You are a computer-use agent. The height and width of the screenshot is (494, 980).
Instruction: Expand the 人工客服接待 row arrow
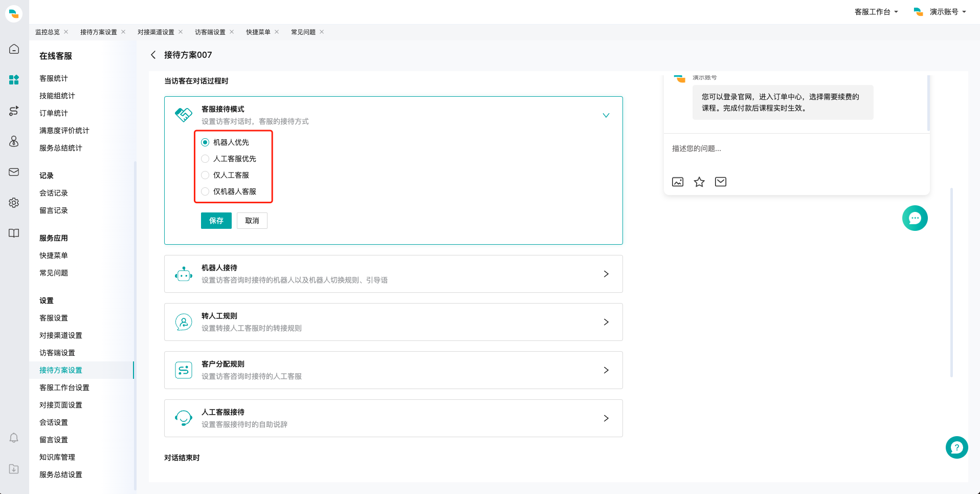coord(606,418)
